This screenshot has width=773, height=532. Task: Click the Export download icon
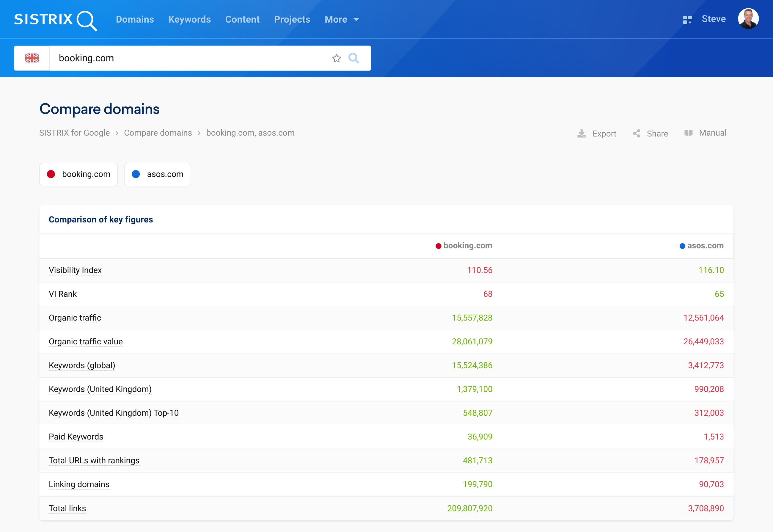[582, 133]
